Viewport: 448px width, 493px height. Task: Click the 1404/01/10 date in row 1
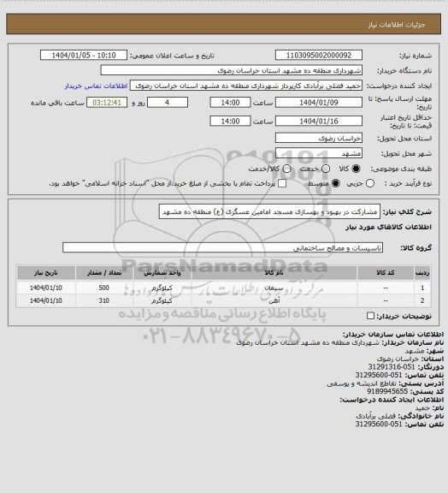tap(46, 288)
